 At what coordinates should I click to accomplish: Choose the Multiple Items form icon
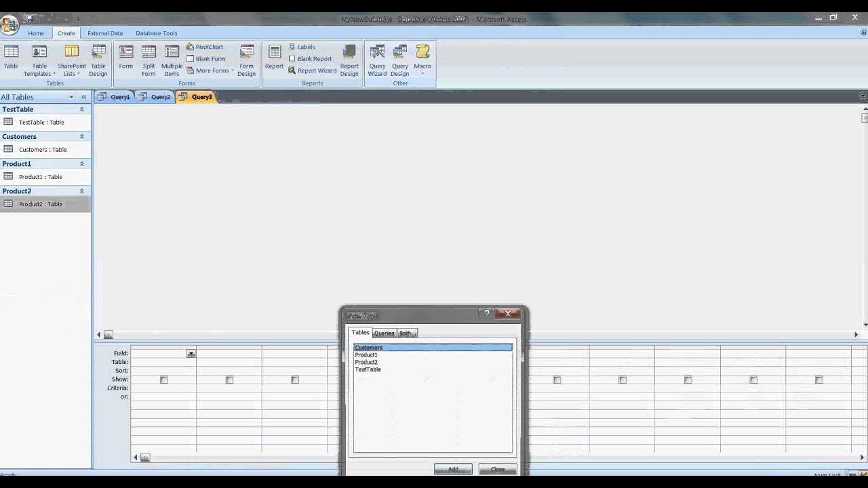pos(172,61)
